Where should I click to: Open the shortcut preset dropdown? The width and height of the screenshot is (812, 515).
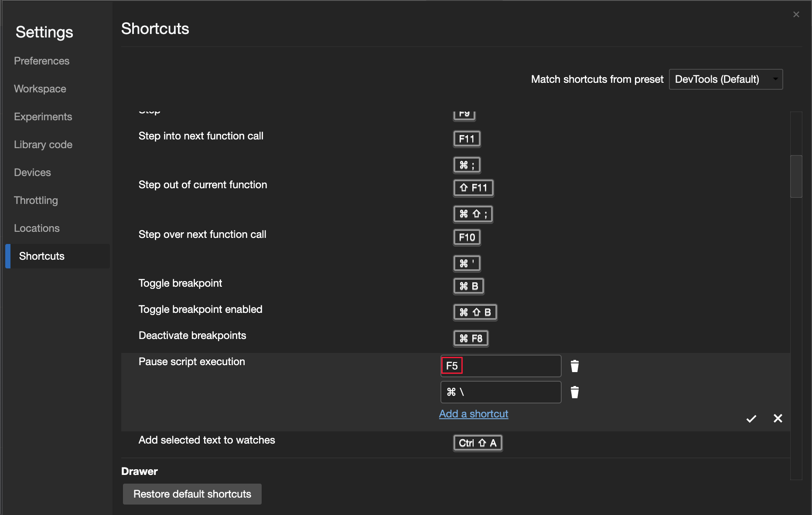[x=726, y=79]
